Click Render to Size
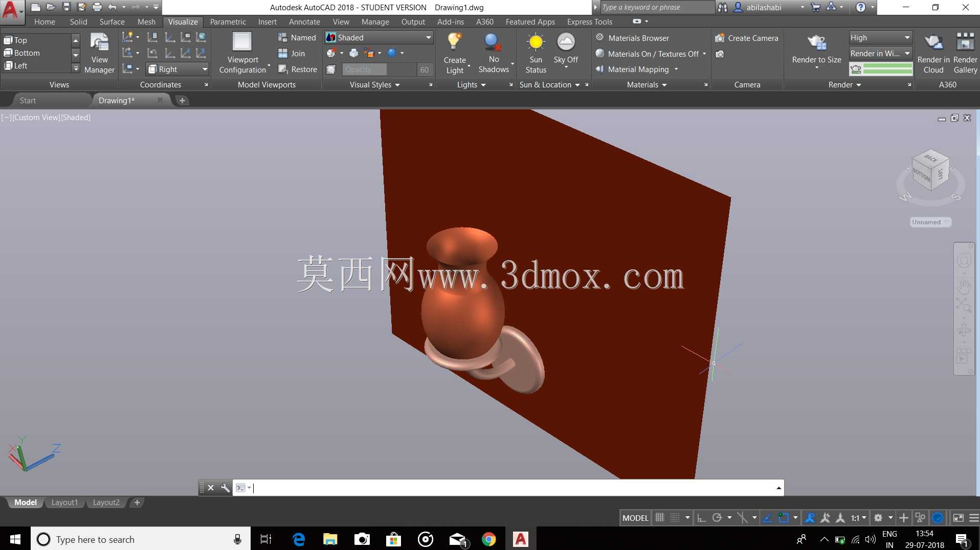Image resolution: width=980 pixels, height=550 pixels. [x=816, y=51]
